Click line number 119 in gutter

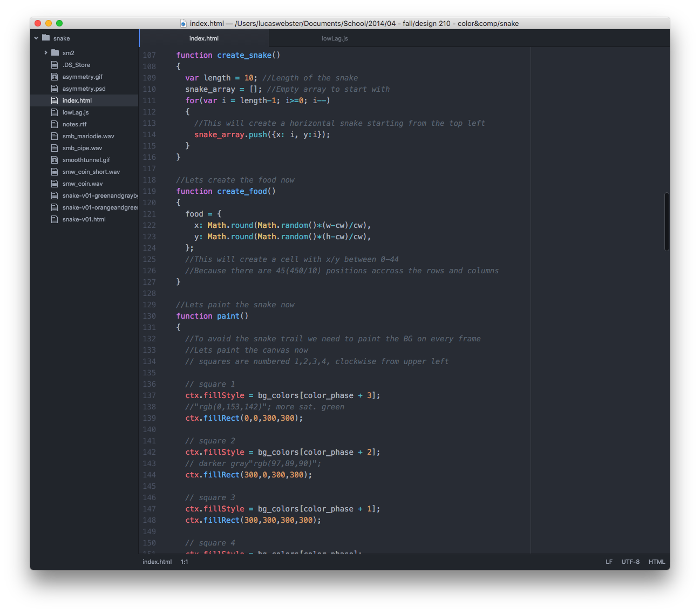click(x=149, y=191)
